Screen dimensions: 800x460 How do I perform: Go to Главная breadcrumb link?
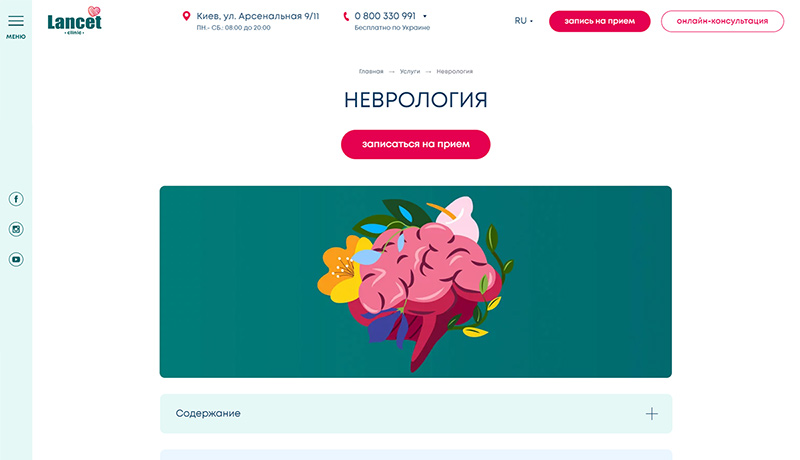(x=371, y=71)
